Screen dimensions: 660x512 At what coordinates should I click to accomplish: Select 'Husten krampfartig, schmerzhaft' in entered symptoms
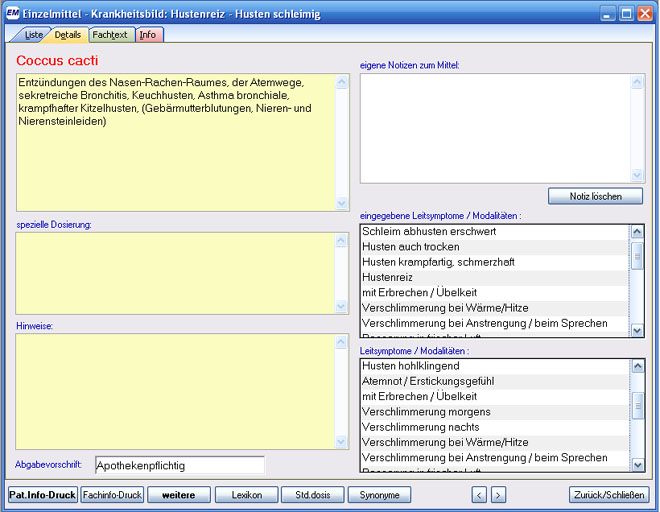(438, 262)
